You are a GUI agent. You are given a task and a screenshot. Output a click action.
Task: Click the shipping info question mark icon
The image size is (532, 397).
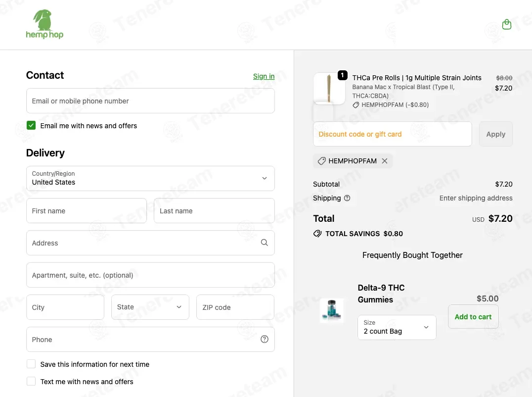[x=347, y=198]
